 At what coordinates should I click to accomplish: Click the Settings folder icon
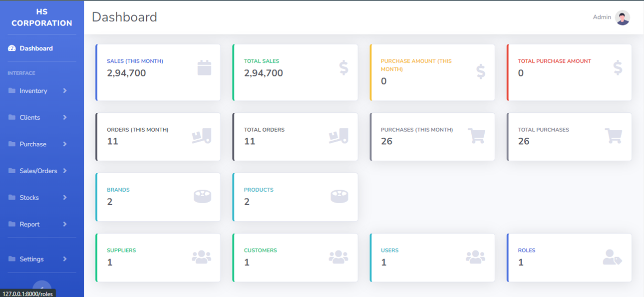pos(12,259)
